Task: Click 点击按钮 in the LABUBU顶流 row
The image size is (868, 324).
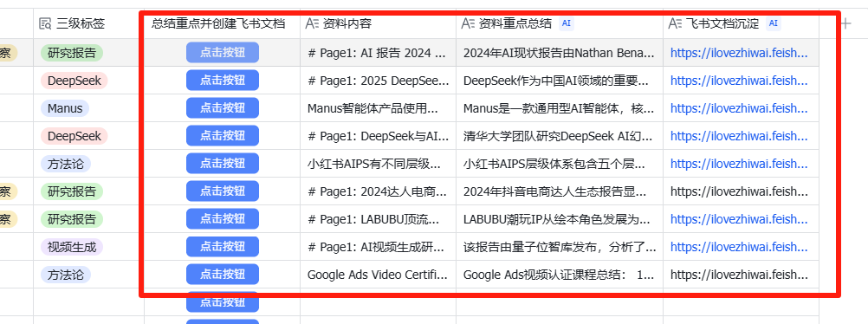Action: pos(223,219)
